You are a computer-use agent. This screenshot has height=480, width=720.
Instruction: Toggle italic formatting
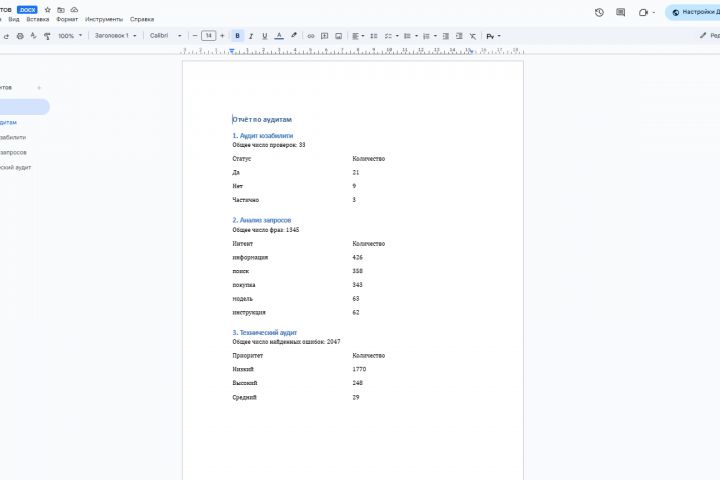click(x=251, y=36)
